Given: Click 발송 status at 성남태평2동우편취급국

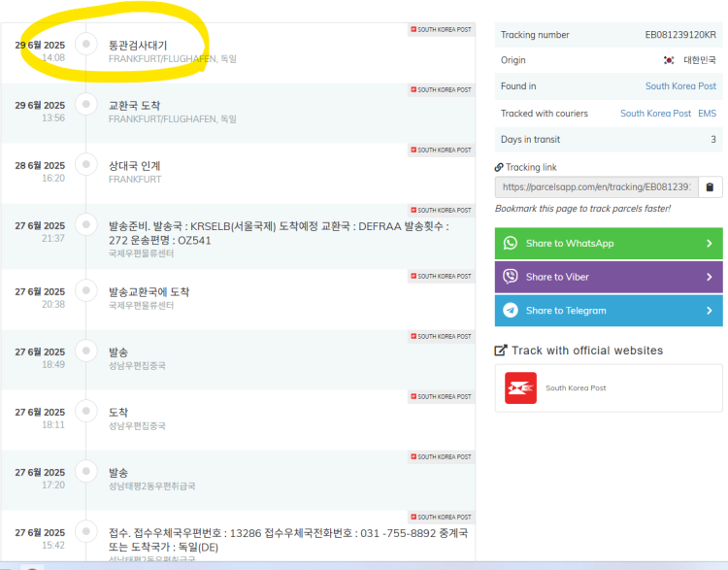Looking at the screenshot, I should coord(118,473).
